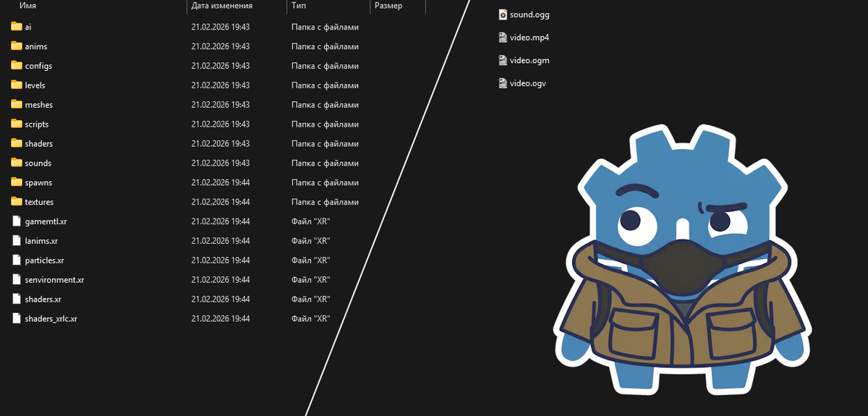Select the senvironment.xr file icon
This screenshot has height=416, width=868.
[17, 280]
